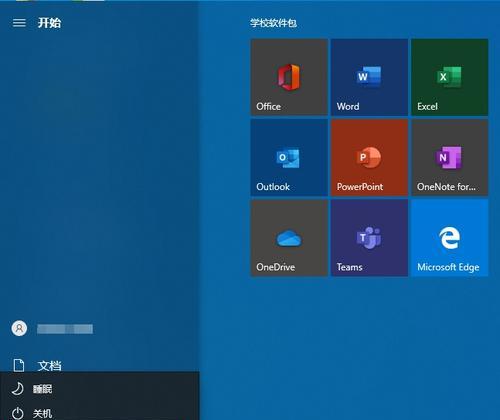The width and height of the screenshot is (500, 420).
Task: Click the 开始 title label
Action: tap(49, 23)
